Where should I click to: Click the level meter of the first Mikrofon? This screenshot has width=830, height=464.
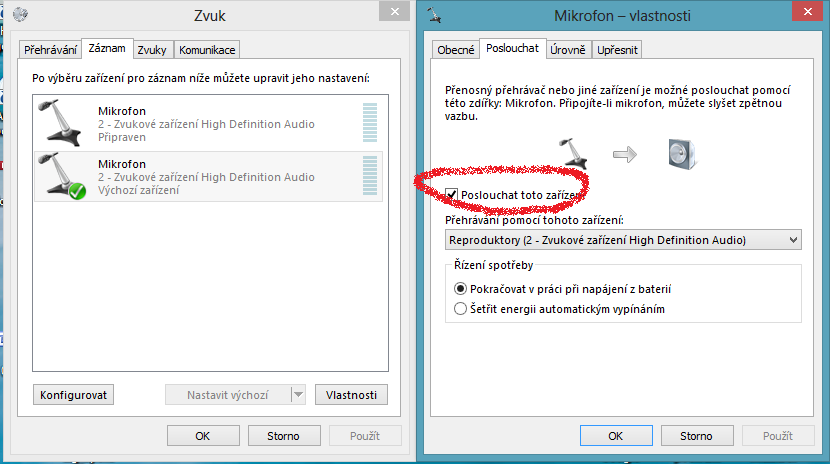pyautogui.click(x=370, y=123)
